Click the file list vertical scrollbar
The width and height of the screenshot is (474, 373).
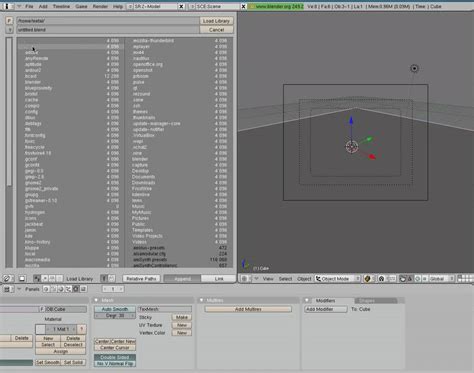9,112
